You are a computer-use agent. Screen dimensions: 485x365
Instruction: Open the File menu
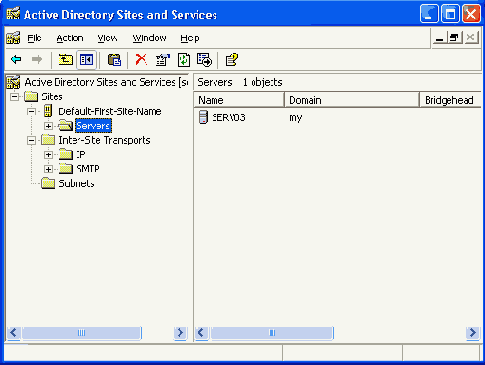34,38
